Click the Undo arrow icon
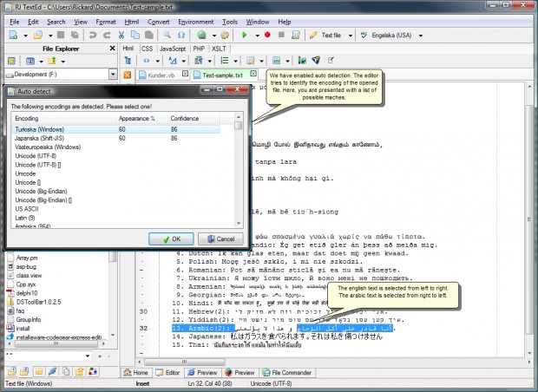The image size is (538, 392). tap(93, 35)
